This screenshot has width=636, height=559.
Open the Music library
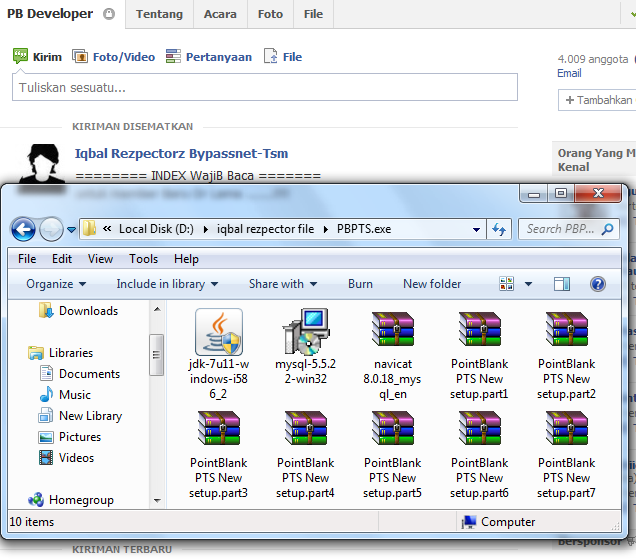click(65, 395)
